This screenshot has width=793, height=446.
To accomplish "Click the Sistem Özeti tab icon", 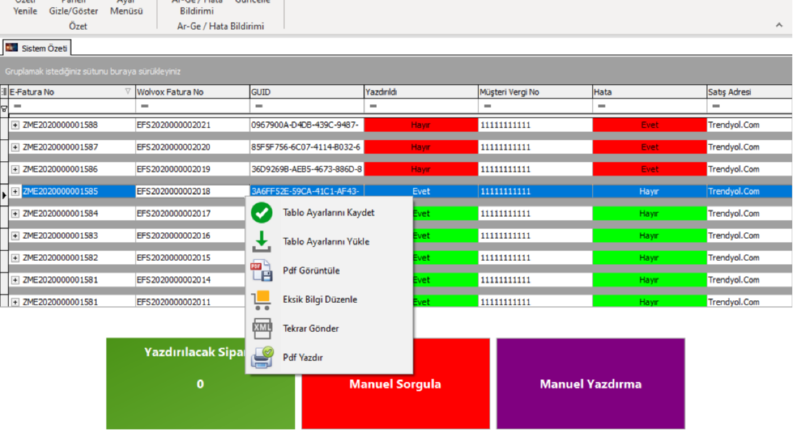I will 12,48.
